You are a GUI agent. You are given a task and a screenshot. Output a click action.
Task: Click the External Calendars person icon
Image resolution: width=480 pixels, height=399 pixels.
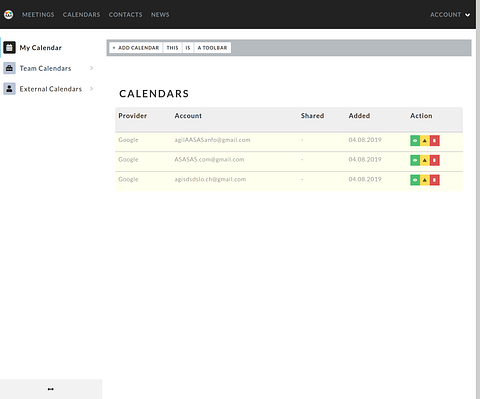click(9, 89)
